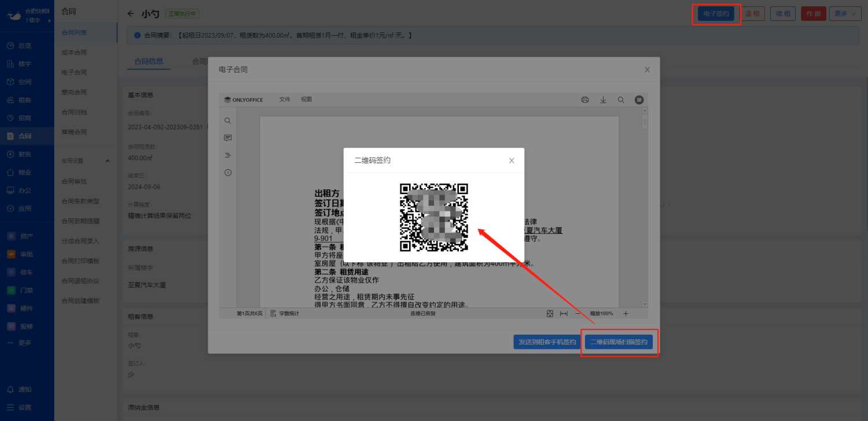Image resolution: width=868 pixels, height=421 pixels.
Task: Click the 退租 button
Action: (753, 14)
